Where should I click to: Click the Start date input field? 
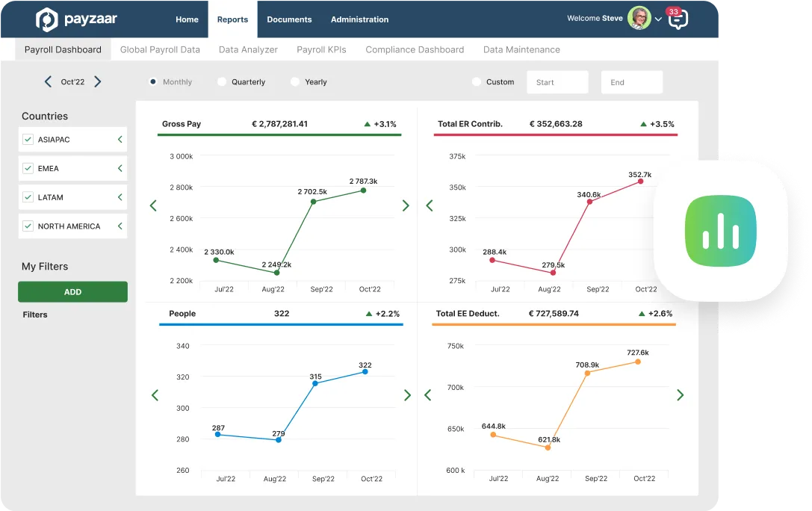click(557, 82)
